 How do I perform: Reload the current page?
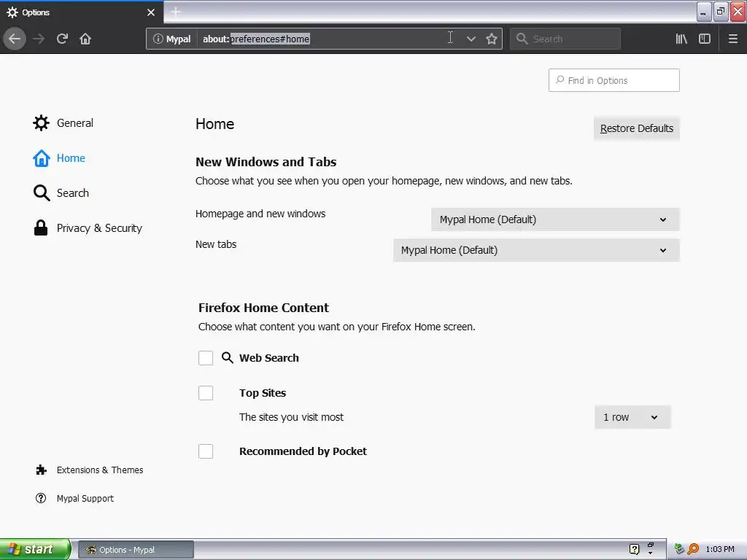62,39
